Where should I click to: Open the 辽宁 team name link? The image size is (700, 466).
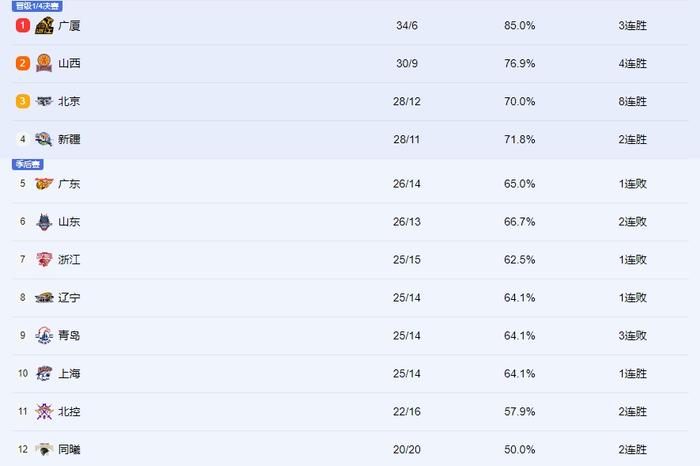69,297
